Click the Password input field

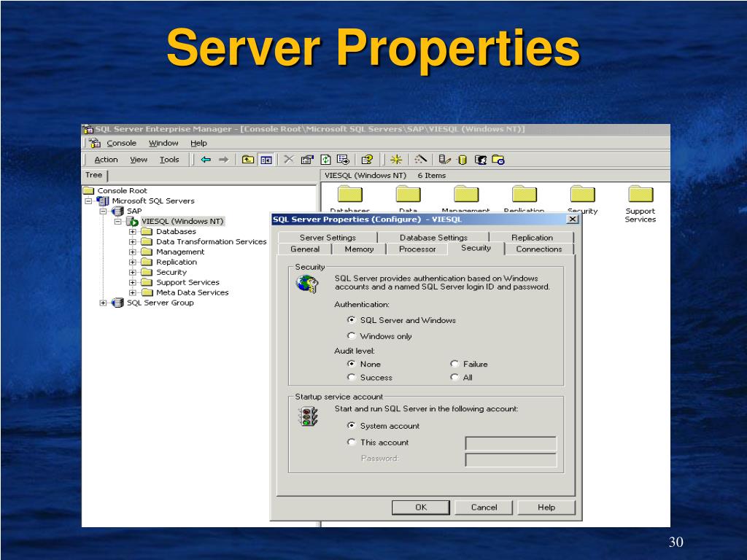coord(511,459)
